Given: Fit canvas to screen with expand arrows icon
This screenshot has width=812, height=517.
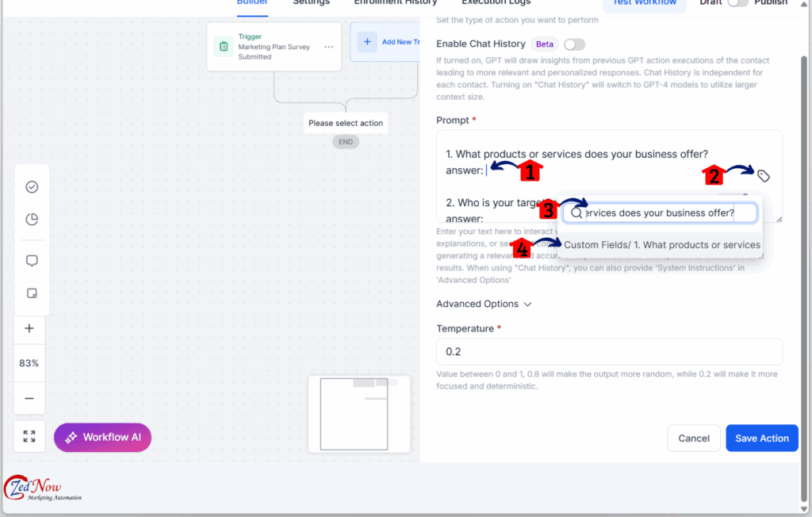Looking at the screenshot, I should tap(29, 436).
